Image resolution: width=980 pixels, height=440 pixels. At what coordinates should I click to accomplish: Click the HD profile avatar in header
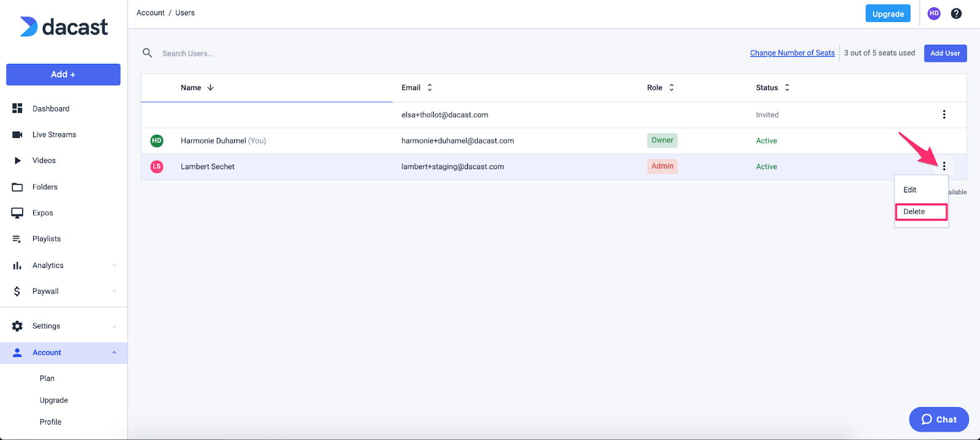933,13
